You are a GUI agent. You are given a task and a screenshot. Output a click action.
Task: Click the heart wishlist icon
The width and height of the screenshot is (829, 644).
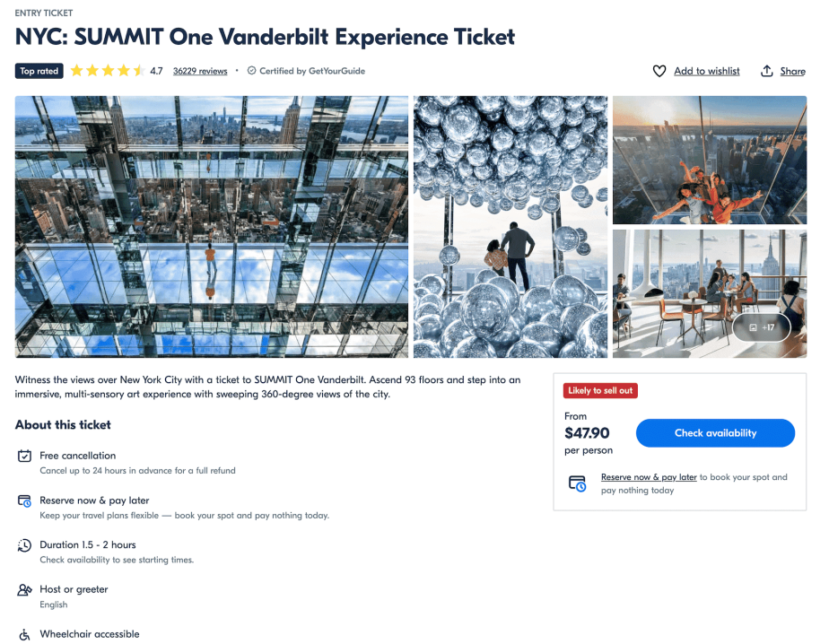point(659,71)
